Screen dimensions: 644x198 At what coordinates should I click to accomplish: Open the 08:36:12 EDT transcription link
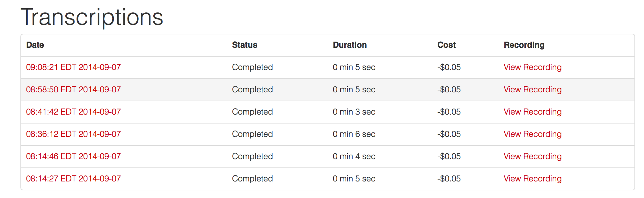coord(73,134)
